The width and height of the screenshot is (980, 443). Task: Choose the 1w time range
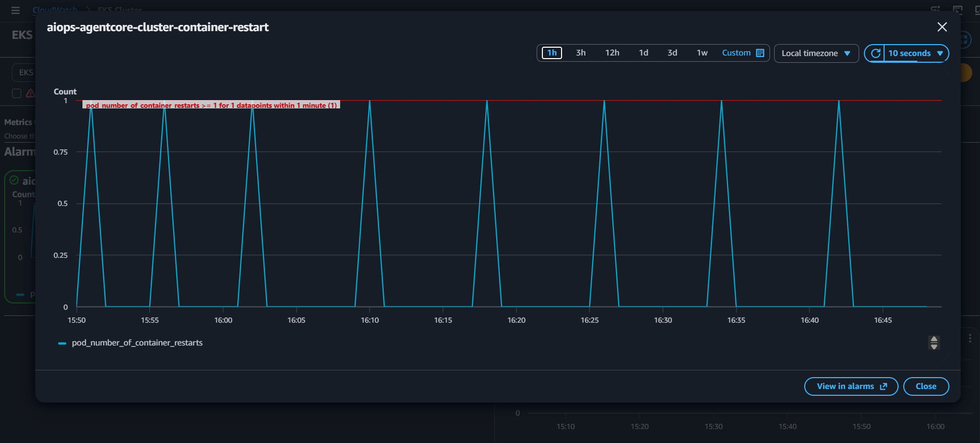coord(702,53)
